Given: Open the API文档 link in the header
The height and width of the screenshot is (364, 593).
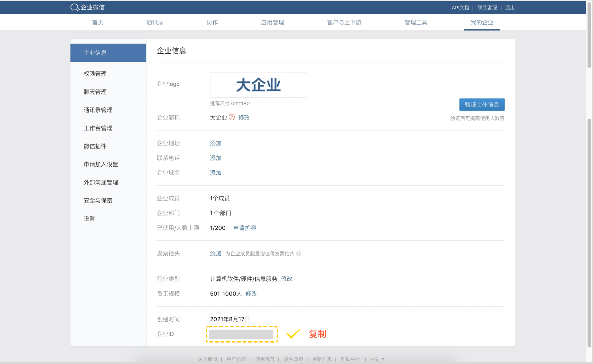Looking at the screenshot, I should click(x=460, y=8).
